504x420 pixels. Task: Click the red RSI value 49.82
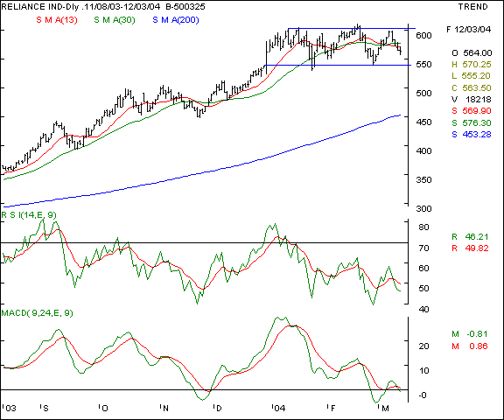click(x=477, y=248)
